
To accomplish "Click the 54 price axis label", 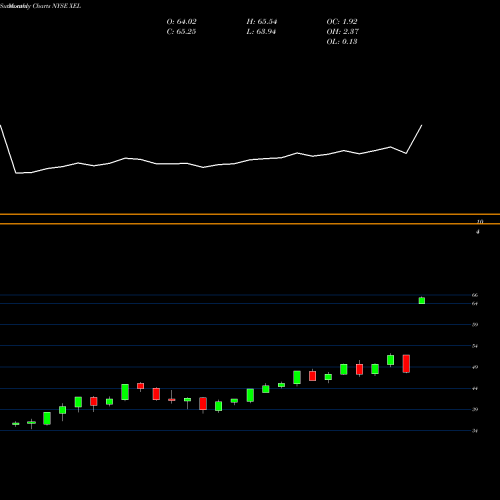I will 475,346.
